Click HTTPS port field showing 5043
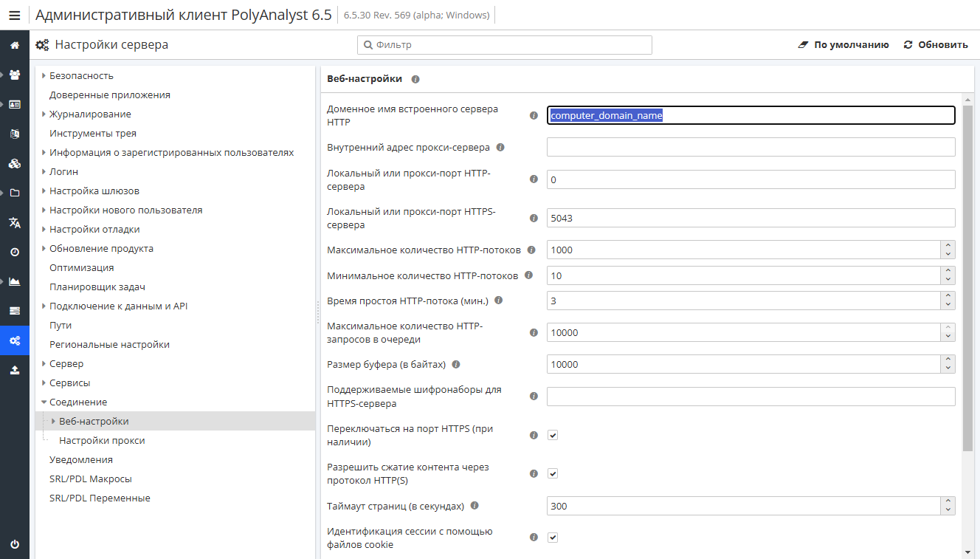 click(751, 218)
